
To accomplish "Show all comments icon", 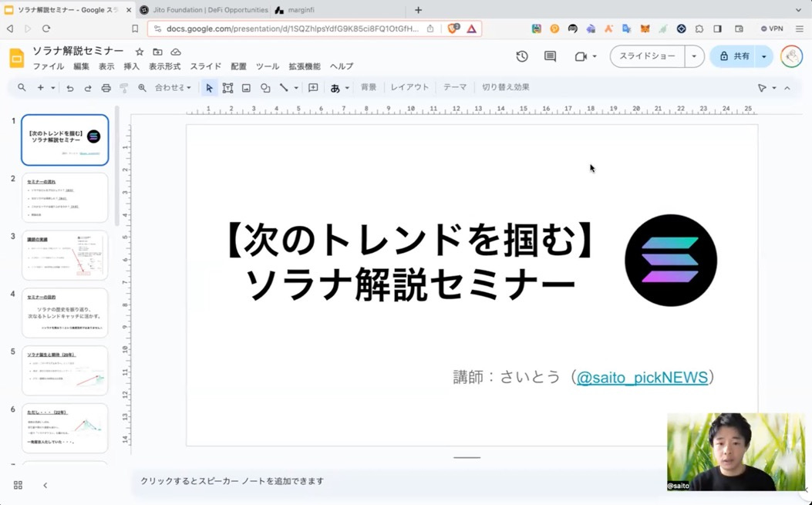I will [x=550, y=56].
